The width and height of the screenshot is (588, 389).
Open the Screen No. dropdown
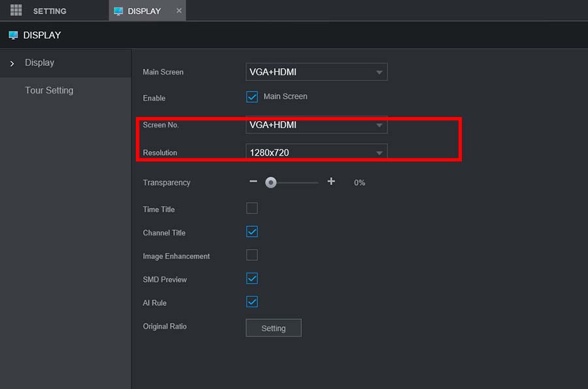click(316, 124)
